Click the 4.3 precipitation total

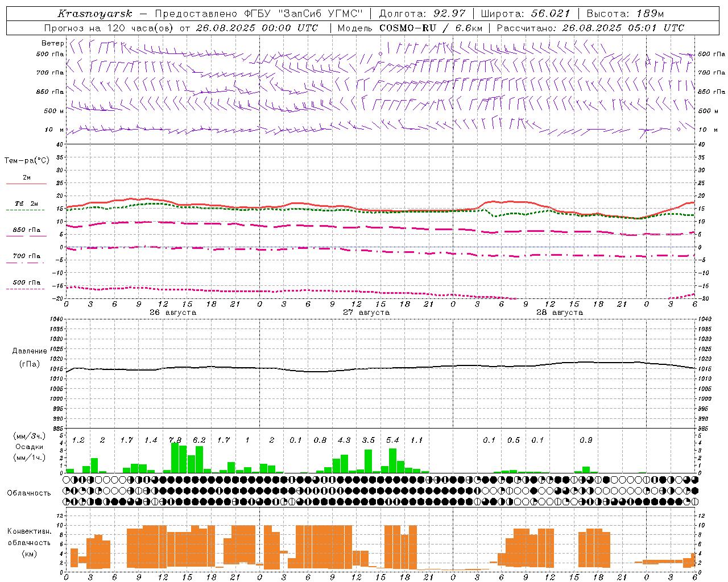(344, 440)
